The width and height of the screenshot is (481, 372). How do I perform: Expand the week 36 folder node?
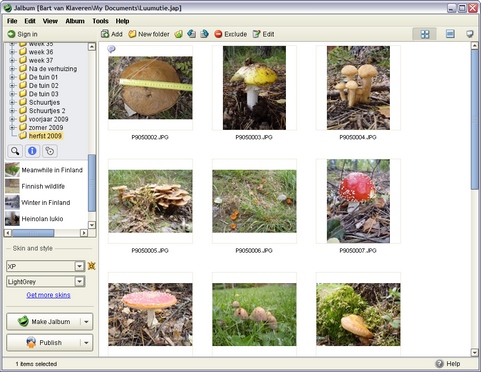(x=12, y=52)
